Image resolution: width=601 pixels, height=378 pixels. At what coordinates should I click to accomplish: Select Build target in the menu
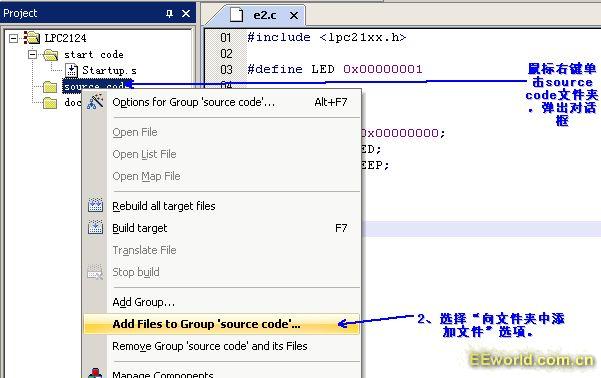[222, 228]
